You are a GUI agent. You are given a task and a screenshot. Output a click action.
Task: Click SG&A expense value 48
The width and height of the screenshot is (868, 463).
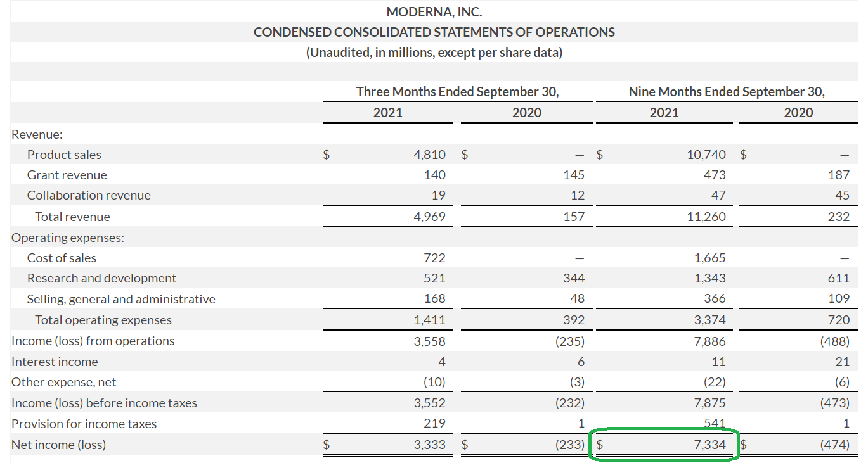click(578, 298)
